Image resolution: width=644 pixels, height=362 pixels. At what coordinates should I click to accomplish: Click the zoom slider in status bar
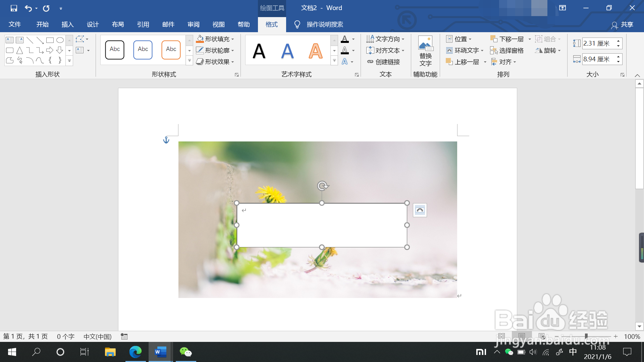click(x=586, y=336)
